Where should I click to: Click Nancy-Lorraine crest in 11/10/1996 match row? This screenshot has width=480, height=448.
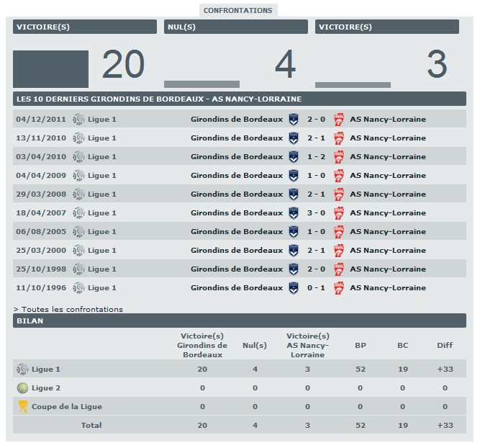[x=338, y=288]
